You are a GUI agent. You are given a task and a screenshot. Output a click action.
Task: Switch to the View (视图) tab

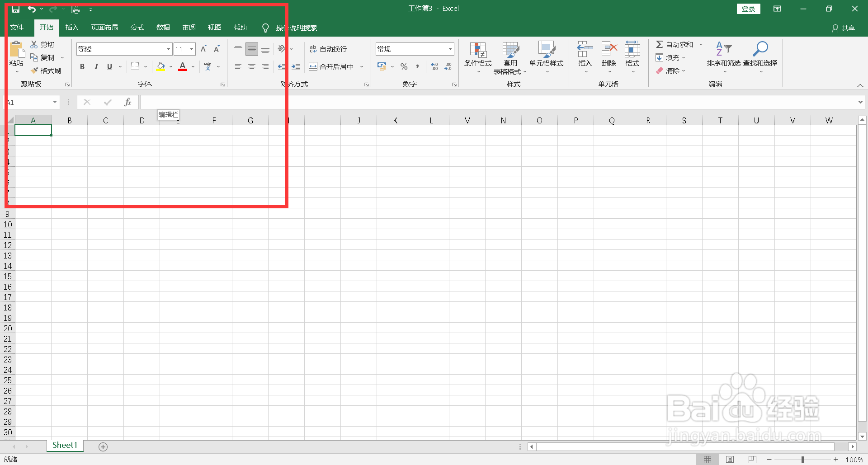[215, 28]
